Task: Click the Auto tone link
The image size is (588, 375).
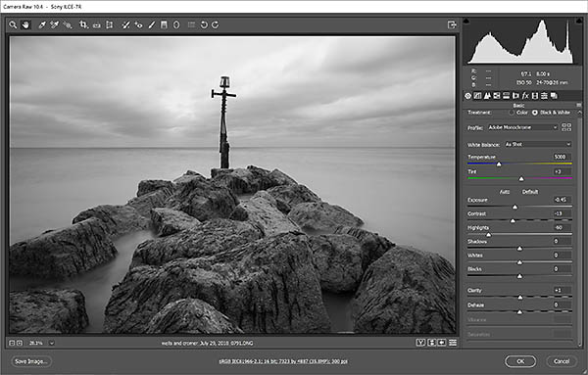Action: pos(505,192)
